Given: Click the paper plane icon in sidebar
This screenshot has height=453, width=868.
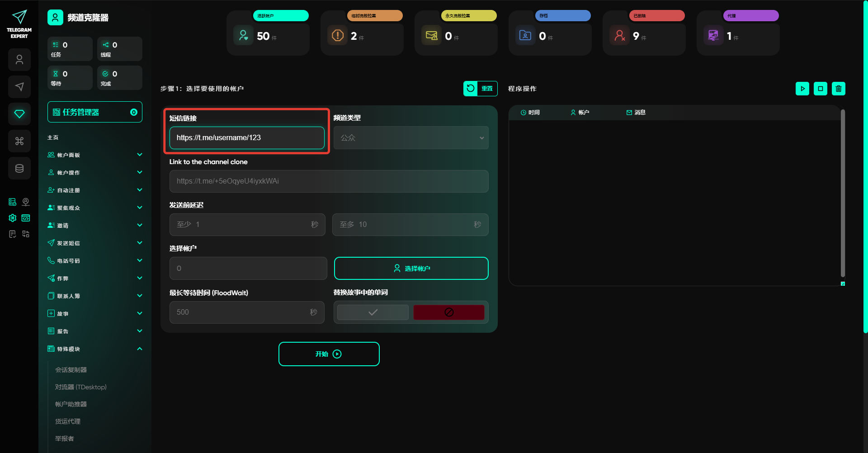Looking at the screenshot, I should click(19, 87).
